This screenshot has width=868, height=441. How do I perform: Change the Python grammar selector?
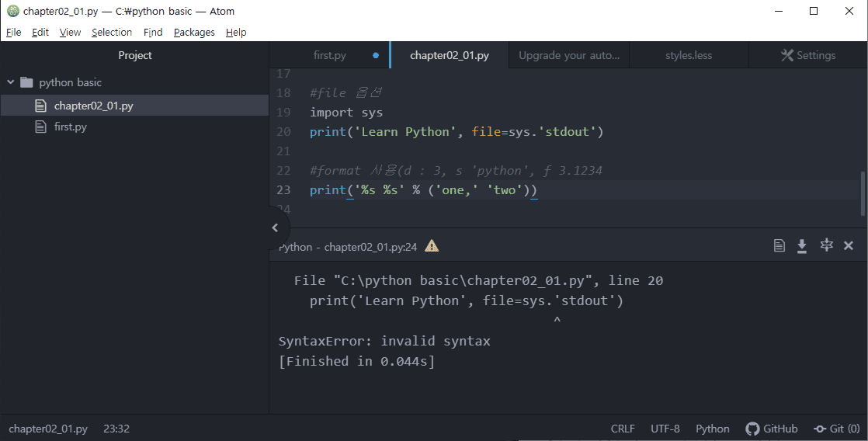(713, 429)
